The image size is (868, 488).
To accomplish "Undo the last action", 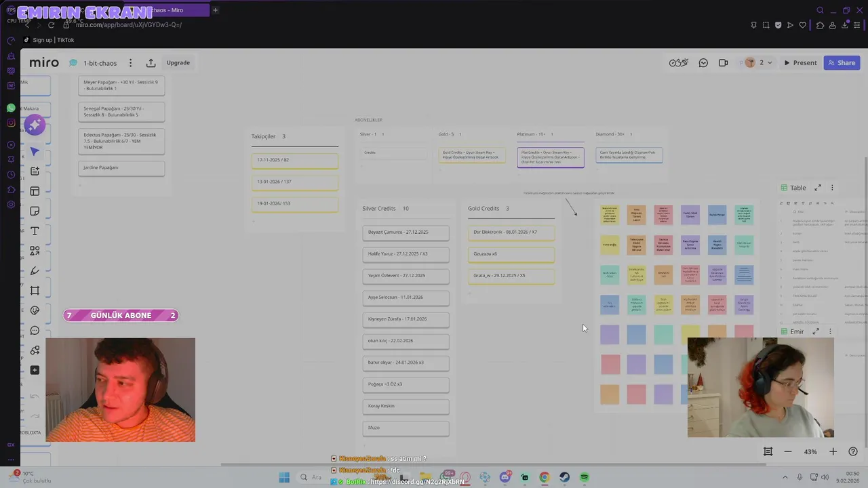I will (35, 396).
